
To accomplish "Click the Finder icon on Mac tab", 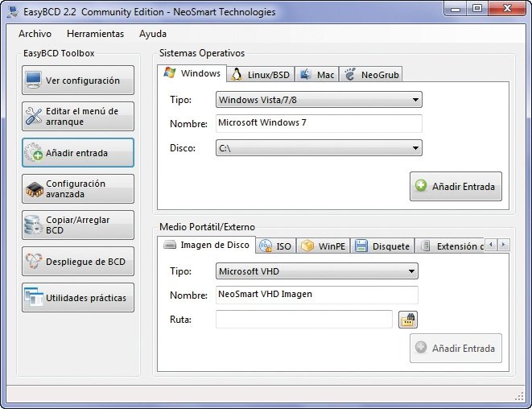I will (305, 74).
